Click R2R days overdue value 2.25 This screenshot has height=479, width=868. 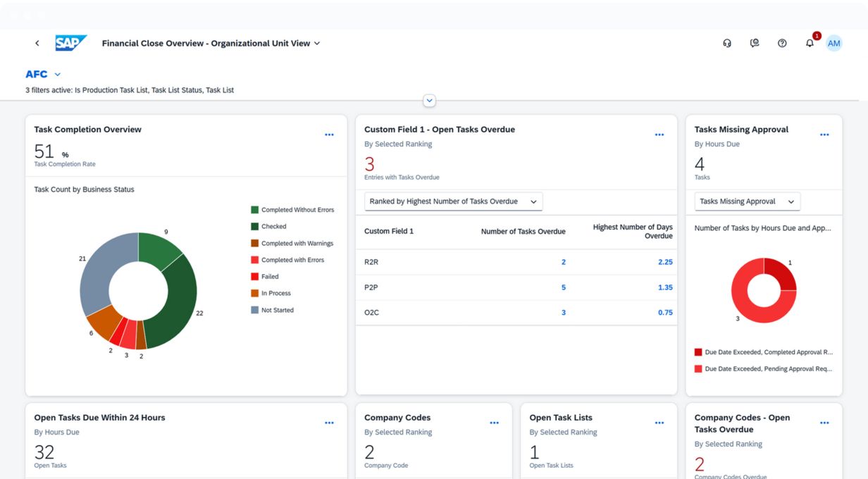click(664, 262)
